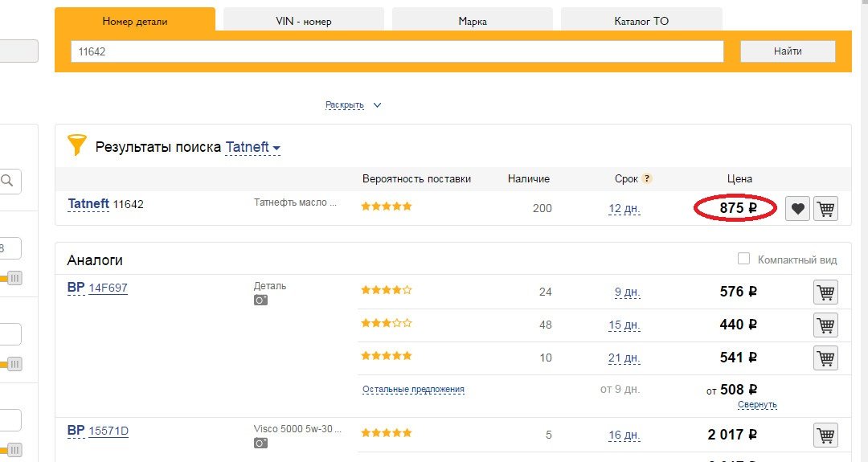Open Tatneft brand link in results
This screenshot has width=868, height=462.
pos(88,203)
